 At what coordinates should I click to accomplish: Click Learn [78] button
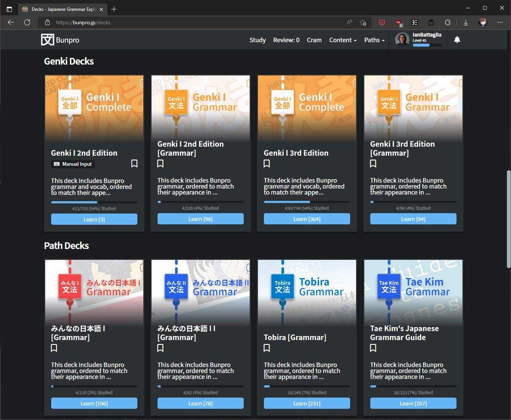click(x=200, y=403)
